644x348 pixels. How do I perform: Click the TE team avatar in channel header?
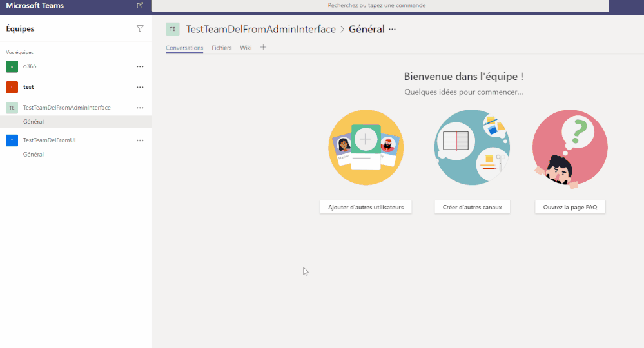click(x=173, y=29)
